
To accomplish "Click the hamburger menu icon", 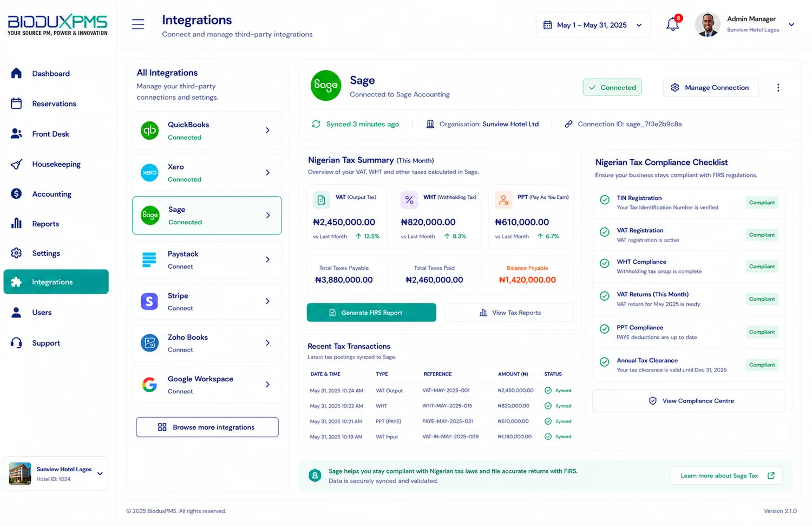I will point(138,24).
